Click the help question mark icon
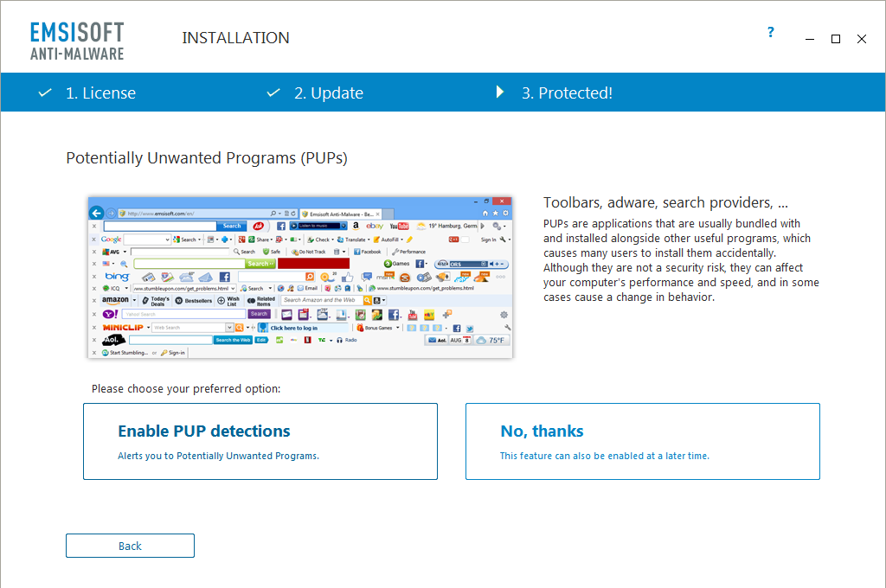The width and height of the screenshot is (886, 588). pyautogui.click(x=771, y=33)
